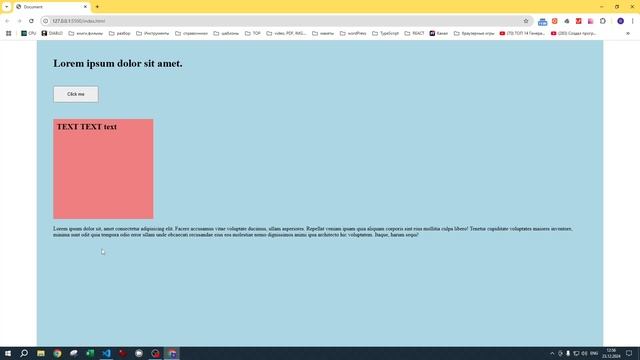Switch to Visual Studio Code in taskbar
The height and width of the screenshot is (360, 640).
point(107,353)
